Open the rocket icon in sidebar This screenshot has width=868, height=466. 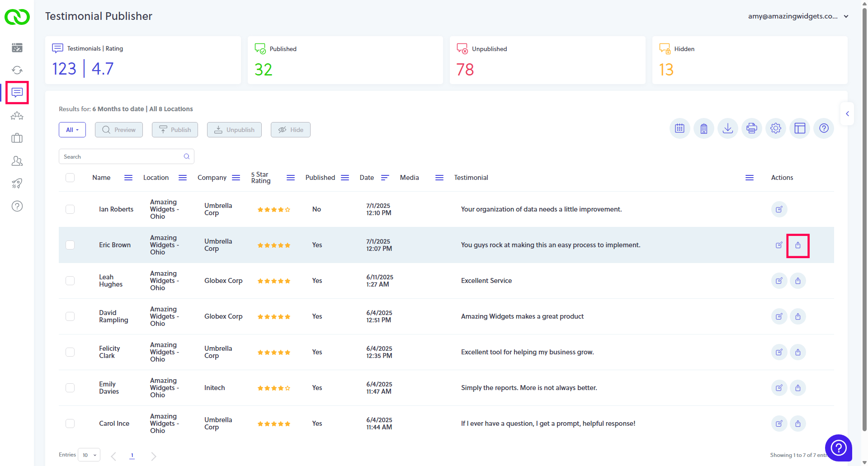tap(17, 184)
